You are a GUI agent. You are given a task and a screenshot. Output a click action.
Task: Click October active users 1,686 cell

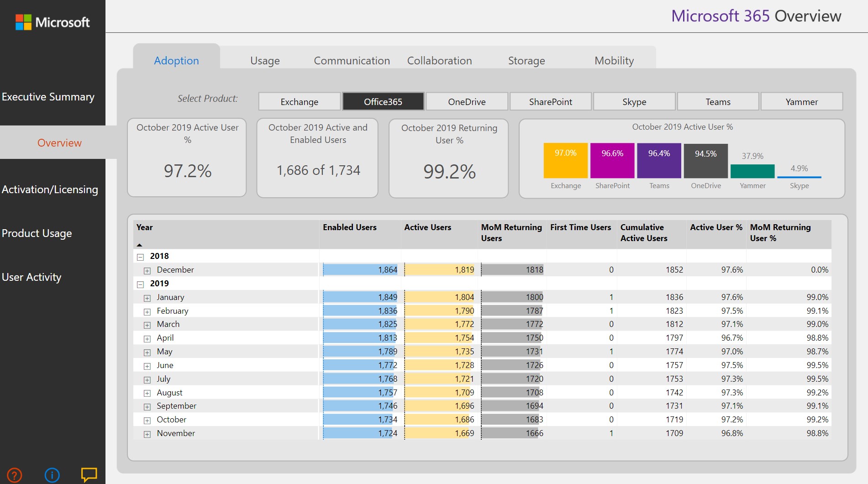point(439,420)
